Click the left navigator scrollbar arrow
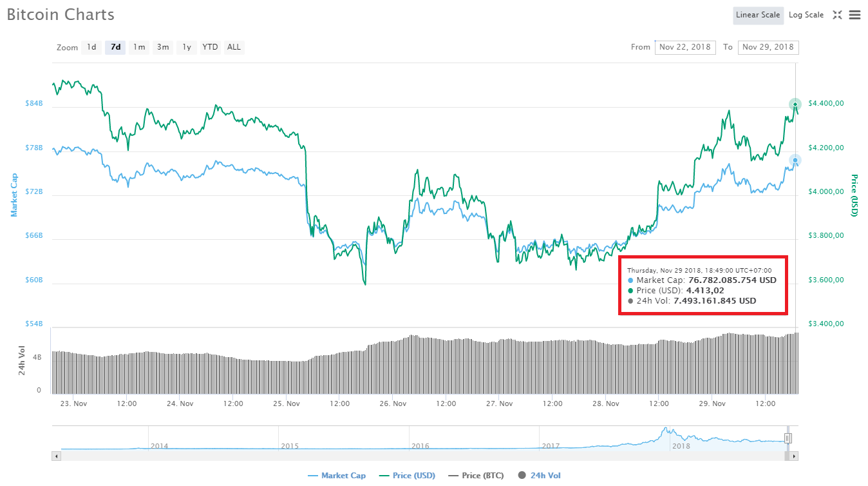The width and height of the screenshot is (868, 486). [56, 456]
